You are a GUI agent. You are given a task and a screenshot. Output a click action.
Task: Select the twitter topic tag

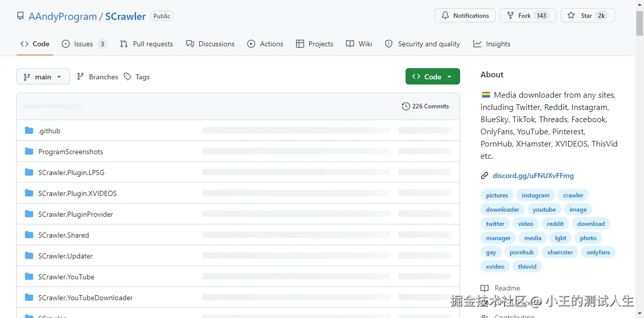point(495,224)
